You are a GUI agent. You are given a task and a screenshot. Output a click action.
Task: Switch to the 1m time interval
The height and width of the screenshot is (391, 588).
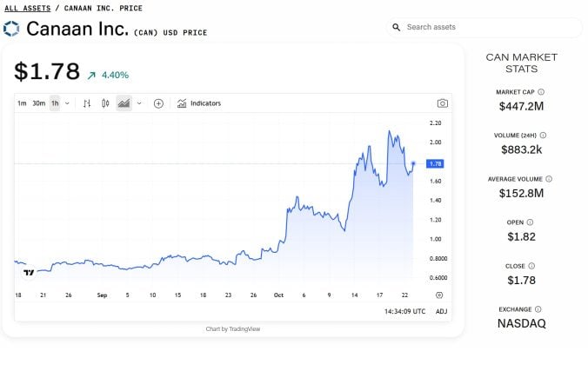22,103
